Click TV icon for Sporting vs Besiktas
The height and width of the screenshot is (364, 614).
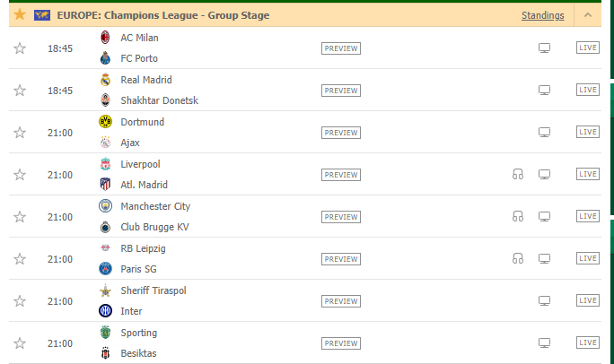click(x=544, y=343)
